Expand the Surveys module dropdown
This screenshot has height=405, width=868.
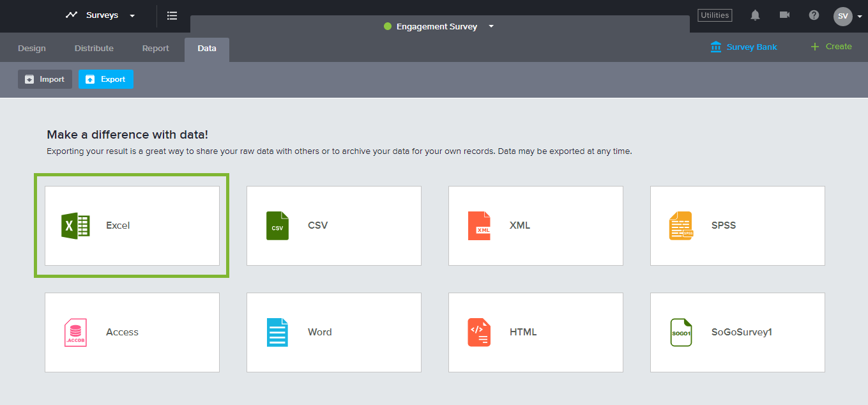[101, 15]
